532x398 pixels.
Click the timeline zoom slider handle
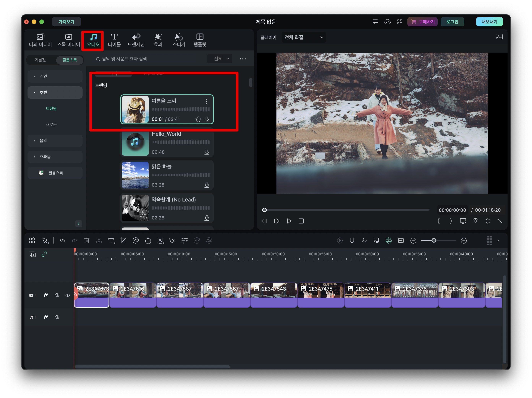pyautogui.click(x=434, y=240)
